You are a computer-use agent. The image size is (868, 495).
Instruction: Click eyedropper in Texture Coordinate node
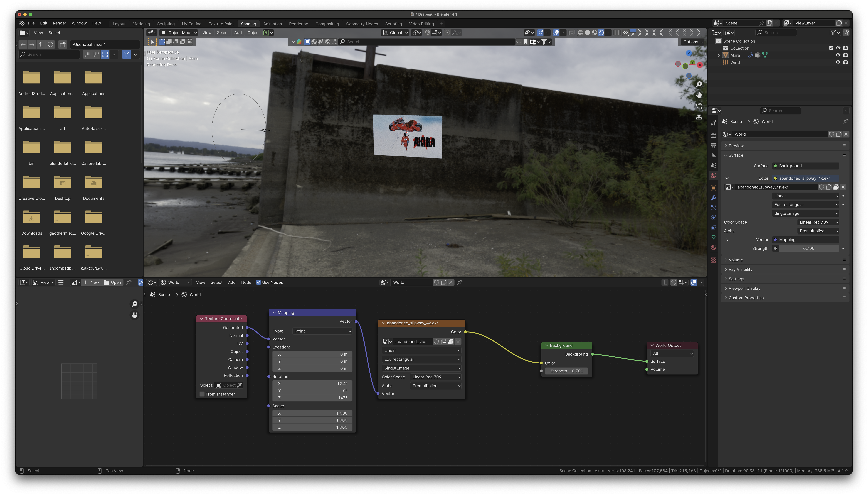pos(239,385)
